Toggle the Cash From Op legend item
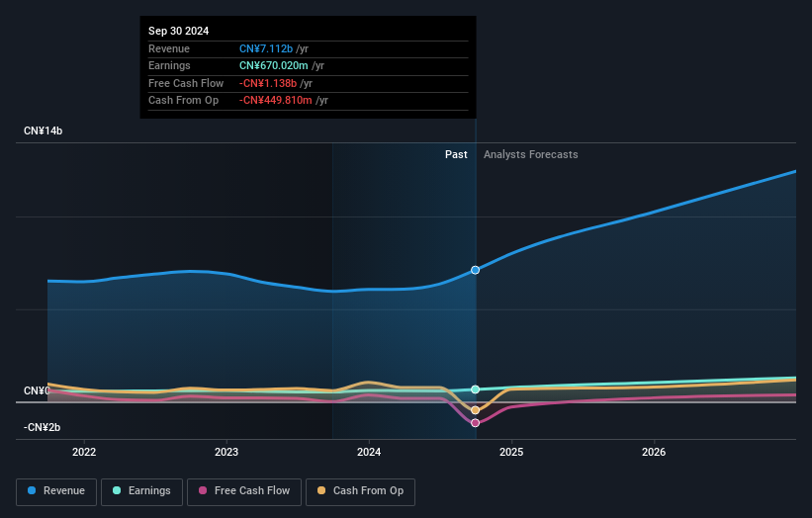Screen dimensions: 812x518 pos(361,491)
